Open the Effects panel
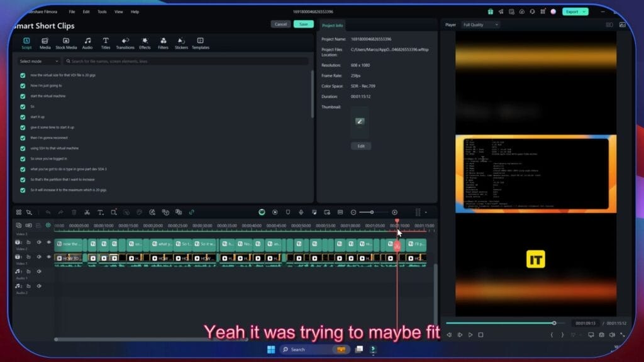The width and height of the screenshot is (644, 362). (145, 43)
